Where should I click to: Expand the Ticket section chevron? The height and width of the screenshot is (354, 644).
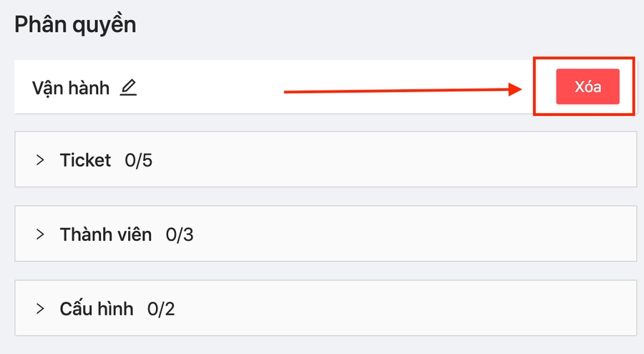coord(40,159)
